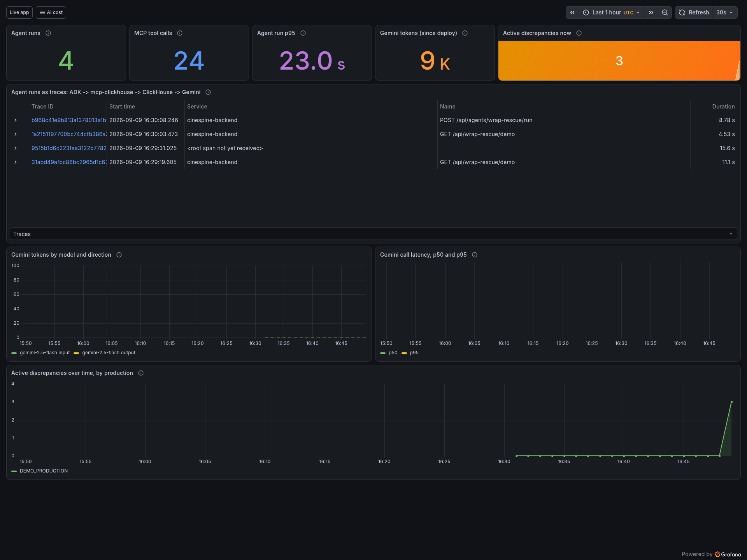Open the Grafana logo link
Screen dimensions: 747x560
pos(728,554)
